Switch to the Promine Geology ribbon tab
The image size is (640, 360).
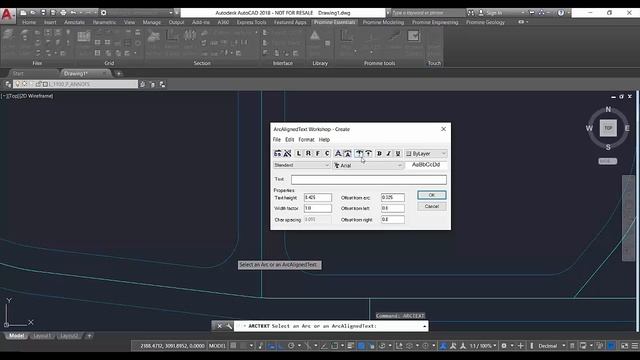[485, 22]
